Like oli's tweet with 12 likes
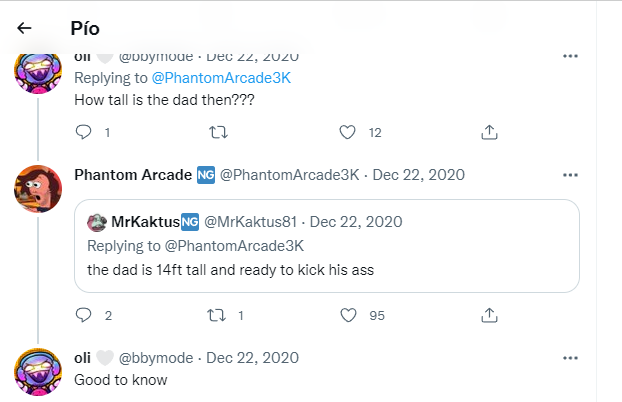 click(x=348, y=132)
